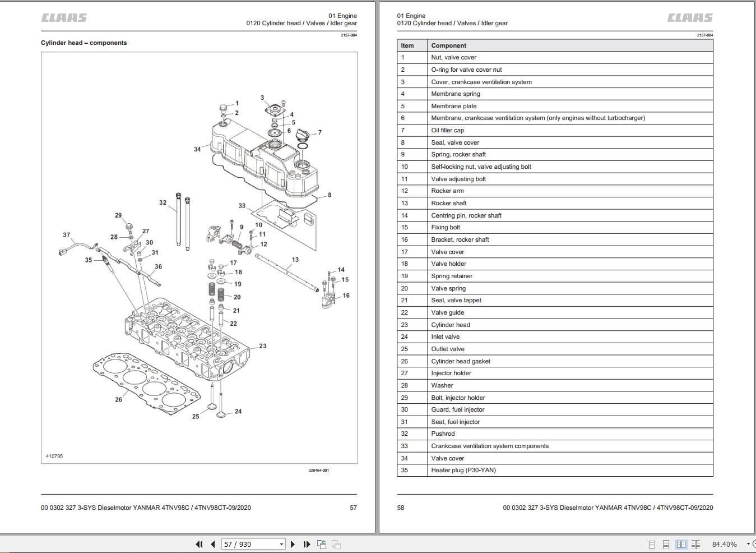Click the exploded cylinder head diagram
This screenshot has width=756, height=553.
pyautogui.click(x=199, y=258)
